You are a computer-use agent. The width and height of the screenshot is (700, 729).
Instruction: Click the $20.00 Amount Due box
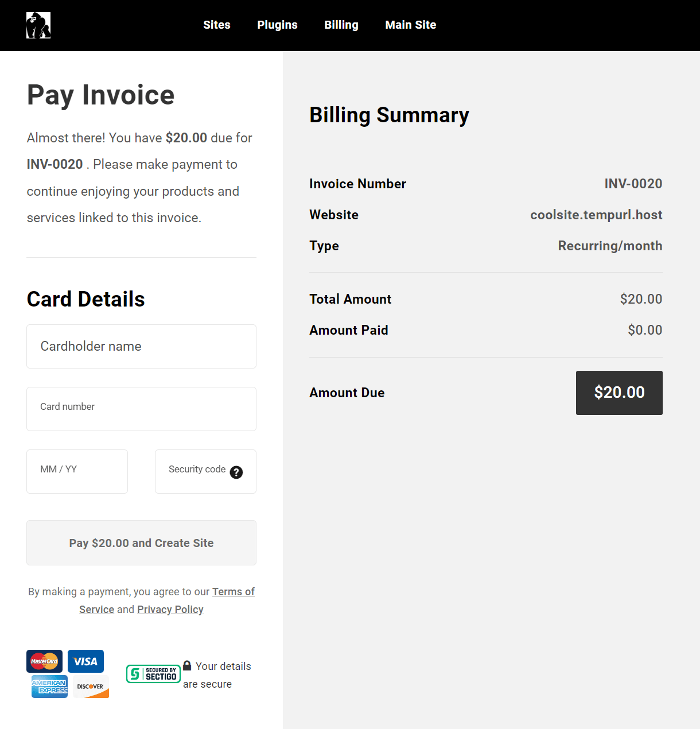coord(619,393)
